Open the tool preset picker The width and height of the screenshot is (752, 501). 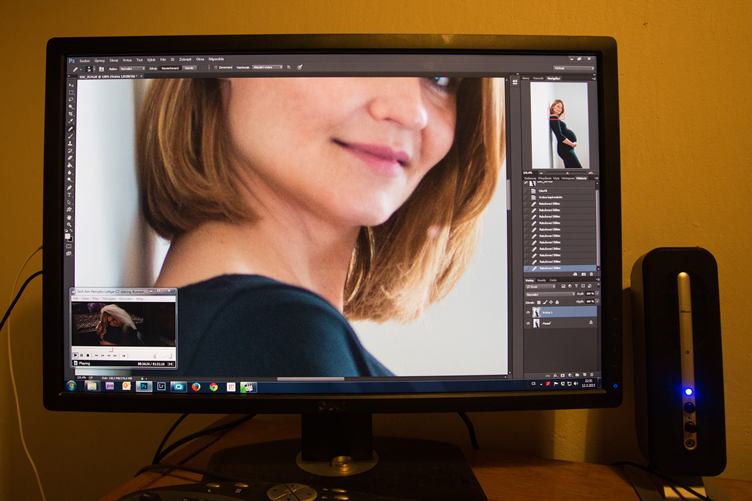click(76, 69)
